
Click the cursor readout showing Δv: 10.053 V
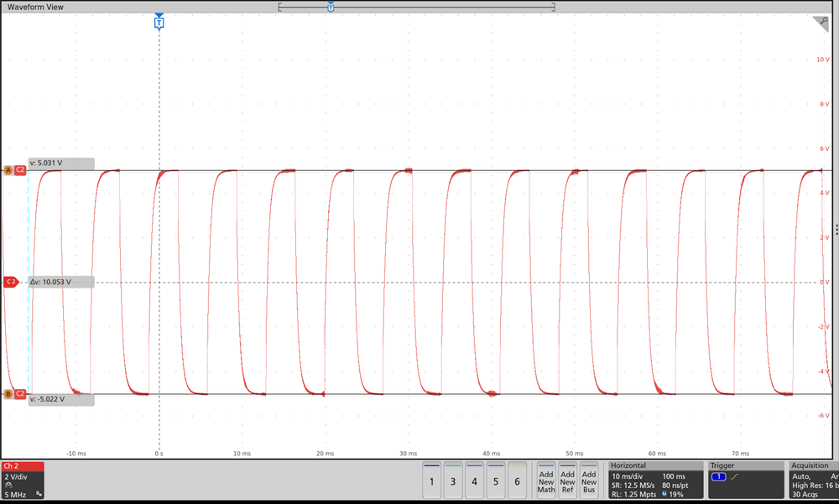(x=62, y=282)
